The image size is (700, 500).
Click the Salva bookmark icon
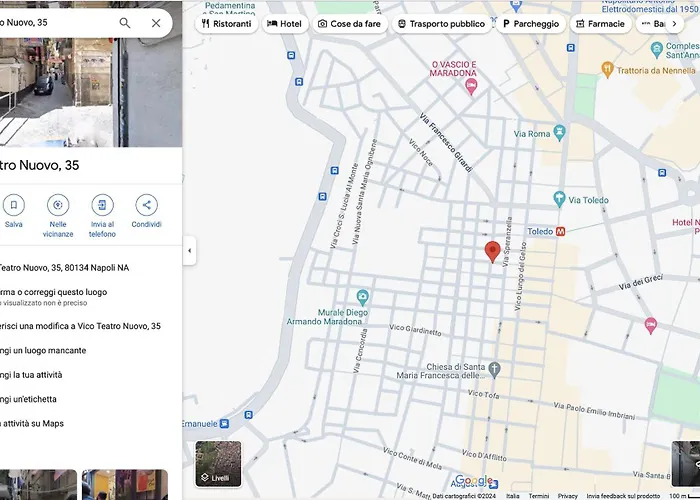coord(14,205)
